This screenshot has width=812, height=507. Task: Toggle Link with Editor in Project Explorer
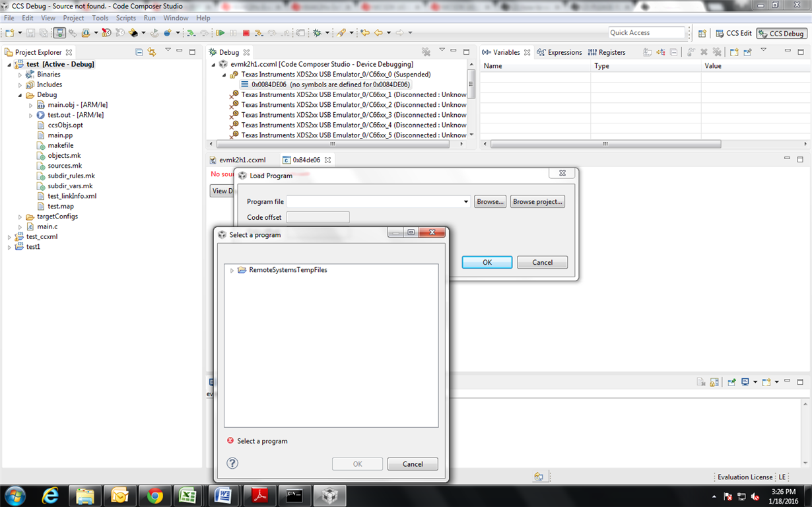click(x=152, y=51)
